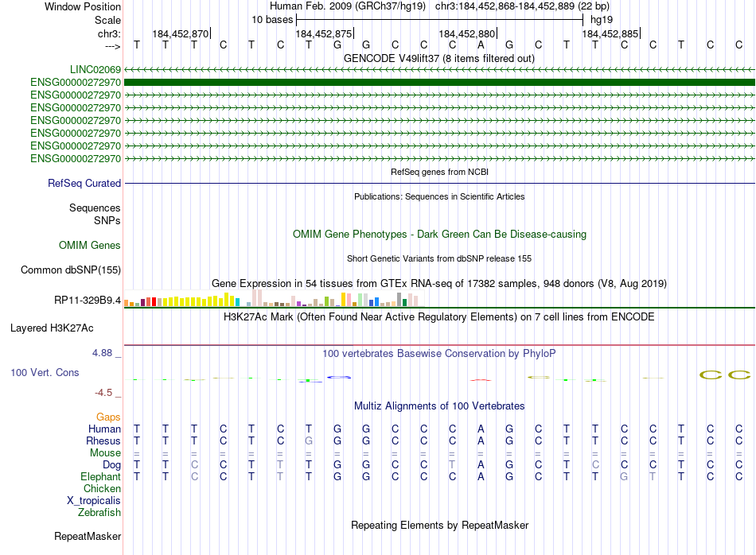Open GENCODE V49lift37 track title
The width and height of the screenshot is (756, 555).
(x=438, y=58)
